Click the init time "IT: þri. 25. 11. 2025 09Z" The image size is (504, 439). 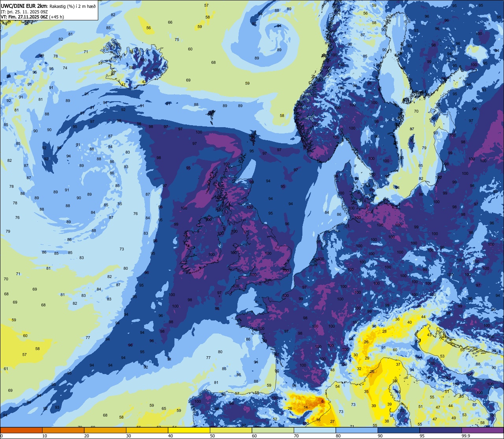coord(24,11)
